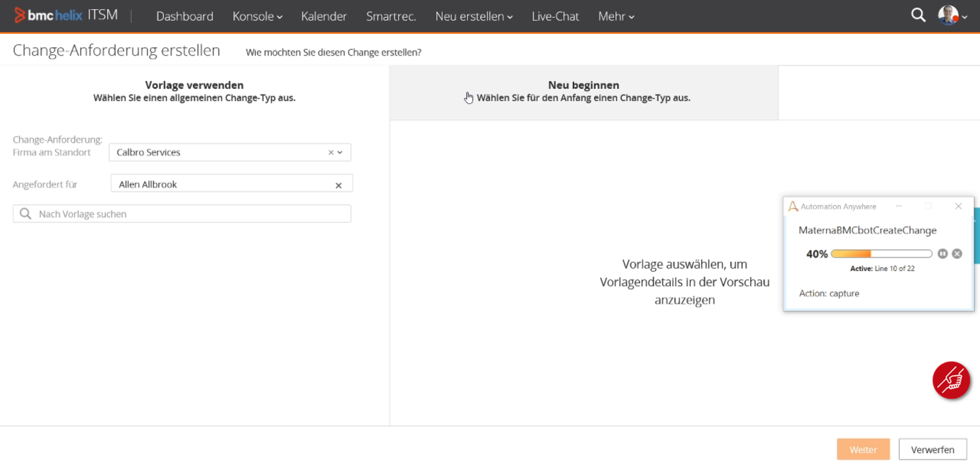Switch to the Neu beginnen tab
The height and width of the screenshot is (469, 980).
point(583,91)
